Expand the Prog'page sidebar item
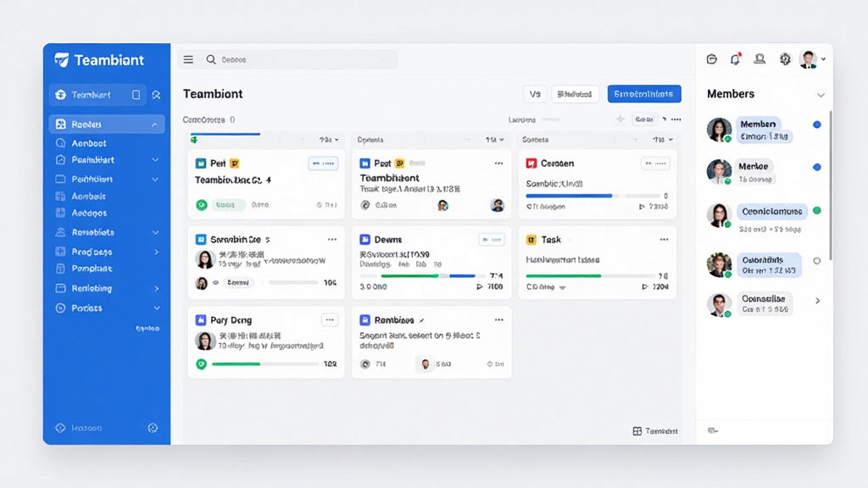This screenshot has height=488, width=868. 156,252
